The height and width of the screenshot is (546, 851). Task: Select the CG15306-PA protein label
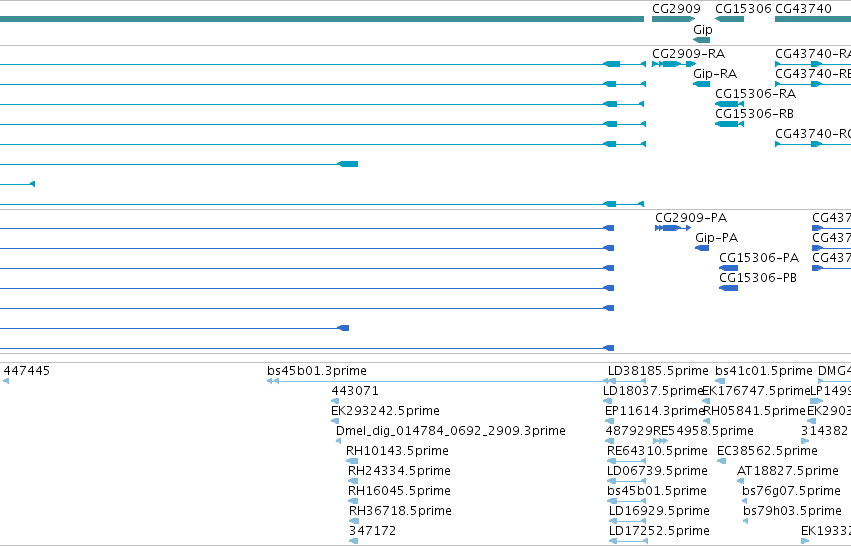pyautogui.click(x=759, y=258)
